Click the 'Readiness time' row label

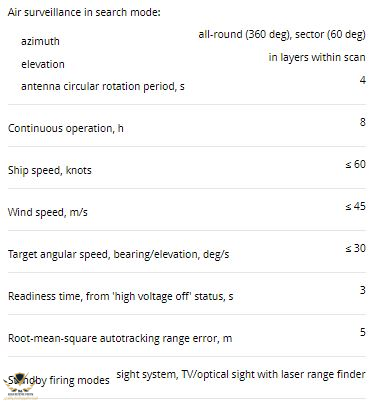pos(120,296)
